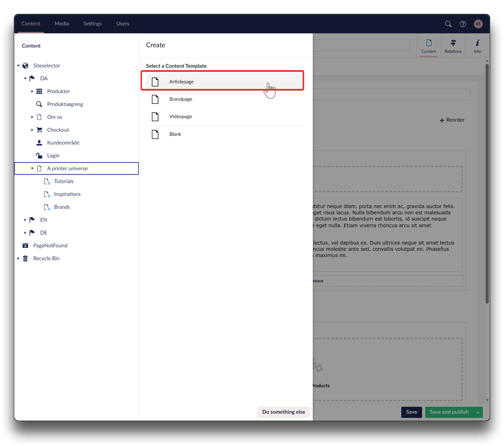
Task: Click the Do something else button
Action: (x=283, y=412)
